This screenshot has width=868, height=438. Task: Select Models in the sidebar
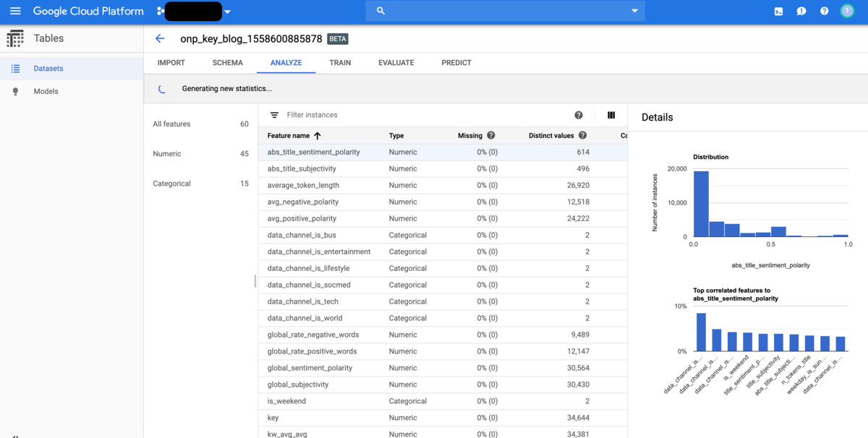click(x=72, y=92)
